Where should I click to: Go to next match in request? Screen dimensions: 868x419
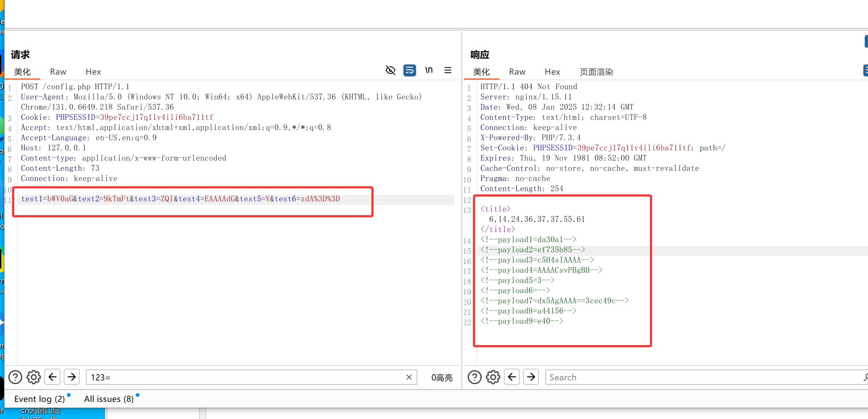[72, 377]
